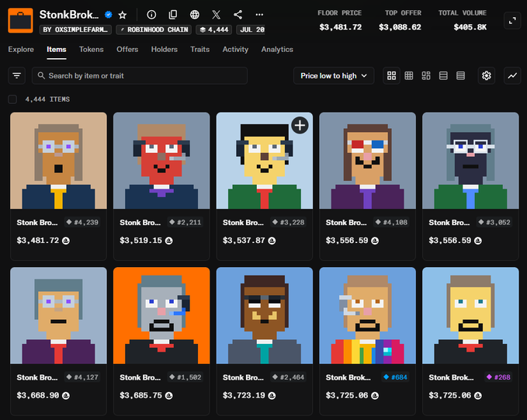Image resolution: width=527 pixels, height=420 pixels.
Task: Open the Price low to high sort dropdown
Action: pyautogui.click(x=334, y=75)
